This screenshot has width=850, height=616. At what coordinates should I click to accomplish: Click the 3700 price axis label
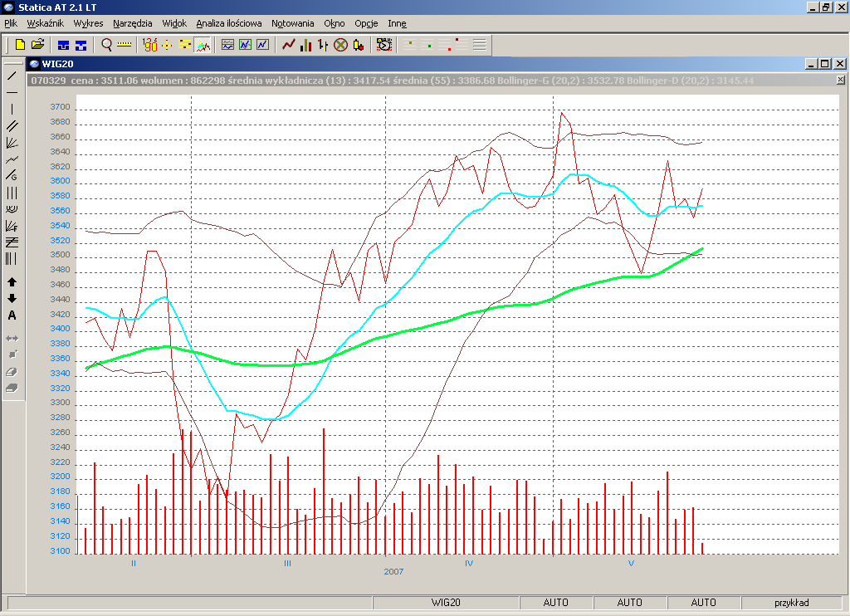click(60, 107)
